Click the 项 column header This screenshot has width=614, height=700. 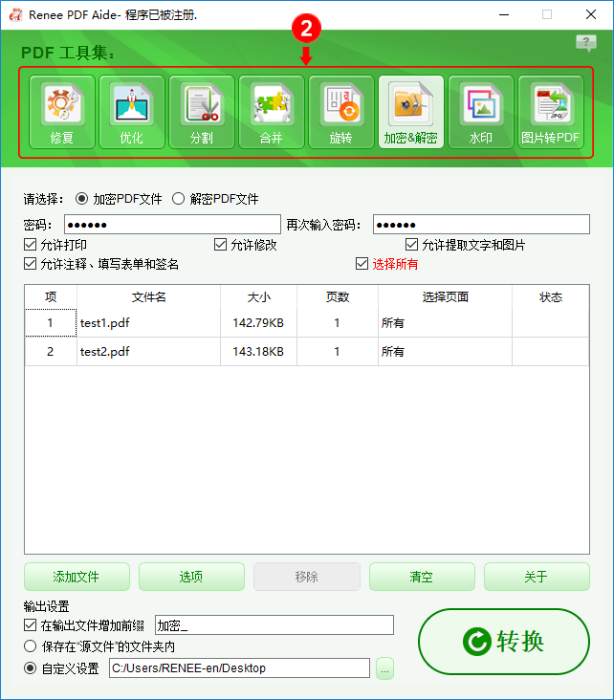coord(51,296)
